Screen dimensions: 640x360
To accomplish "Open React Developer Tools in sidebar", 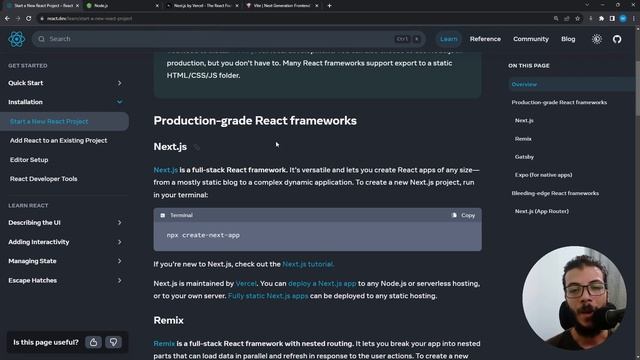I will (x=44, y=179).
